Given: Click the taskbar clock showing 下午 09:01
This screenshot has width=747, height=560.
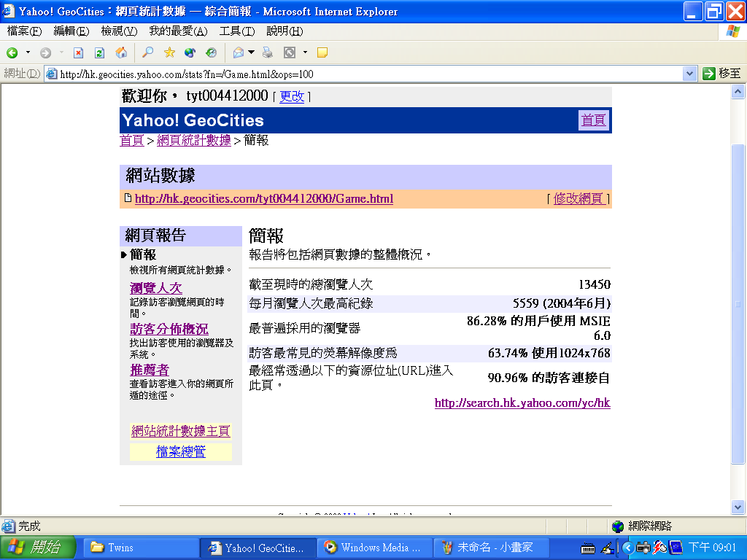Looking at the screenshot, I should pyautogui.click(x=712, y=548).
